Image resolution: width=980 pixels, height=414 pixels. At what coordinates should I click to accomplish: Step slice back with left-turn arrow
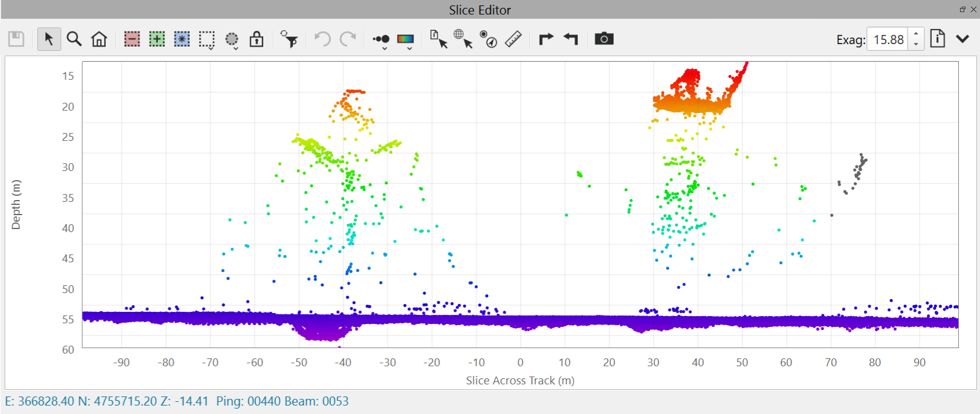pyautogui.click(x=571, y=39)
